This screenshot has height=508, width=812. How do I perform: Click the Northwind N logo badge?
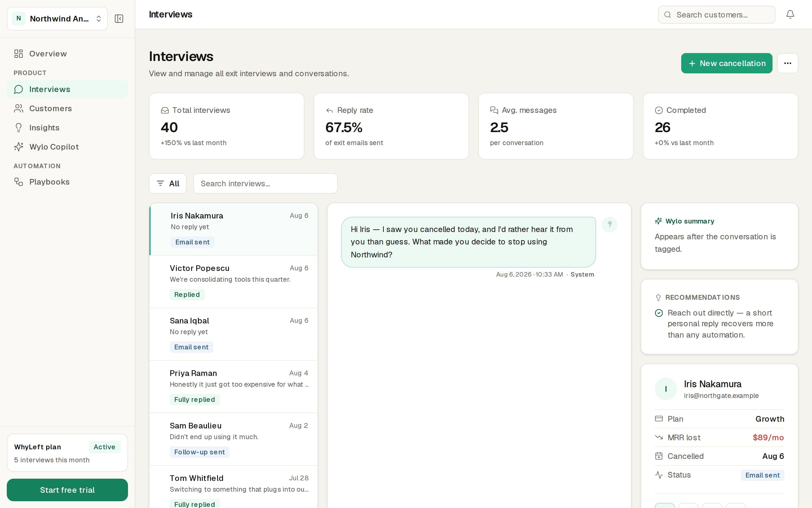coord(18,18)
